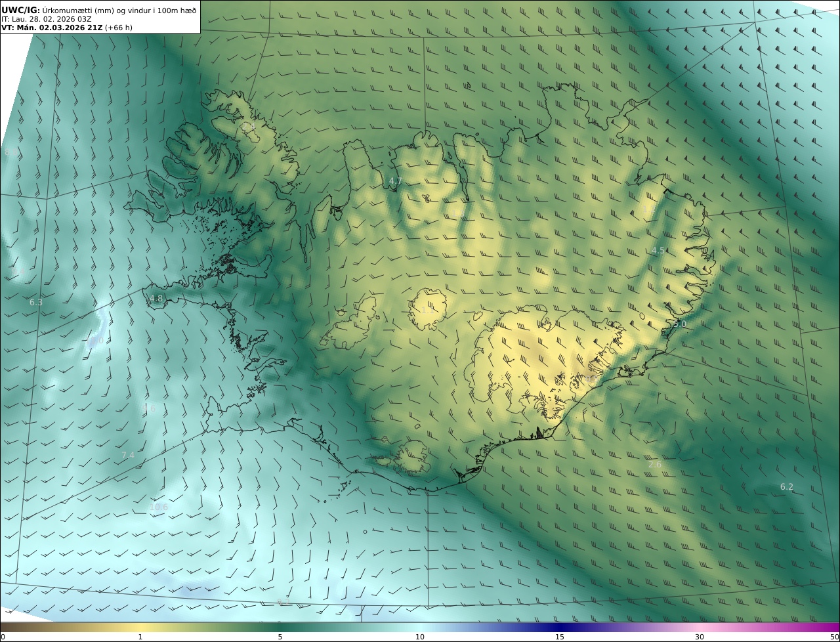Click the 30 tick on the color scale
Image resolution: width=840 pixels, height=642 pixels.
[700, 637]
